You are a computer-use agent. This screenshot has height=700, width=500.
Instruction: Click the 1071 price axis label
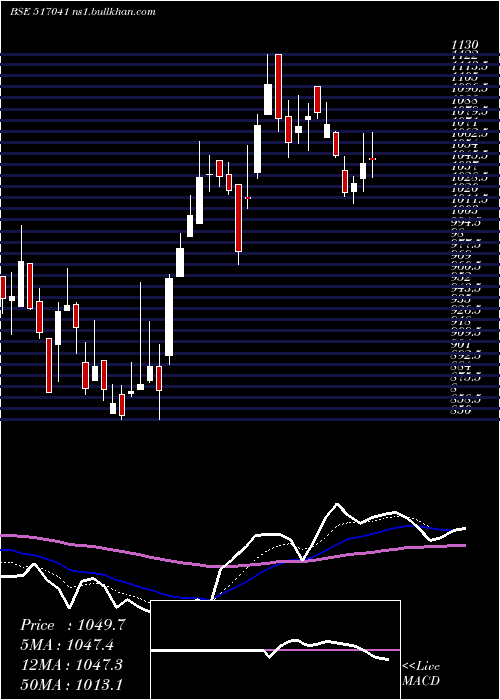(x=465, y=122)
